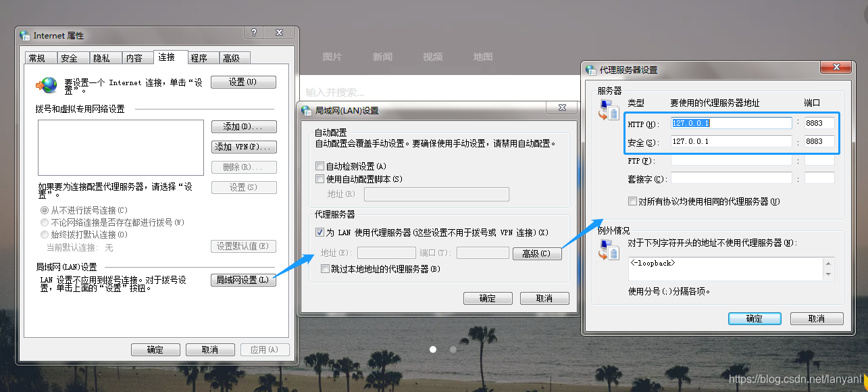This screenshot has height=392, width=868.
Task: Click the scrollbar beside the <-loopback> exception list
Action: pyautogui.click(x=829, y=269)
